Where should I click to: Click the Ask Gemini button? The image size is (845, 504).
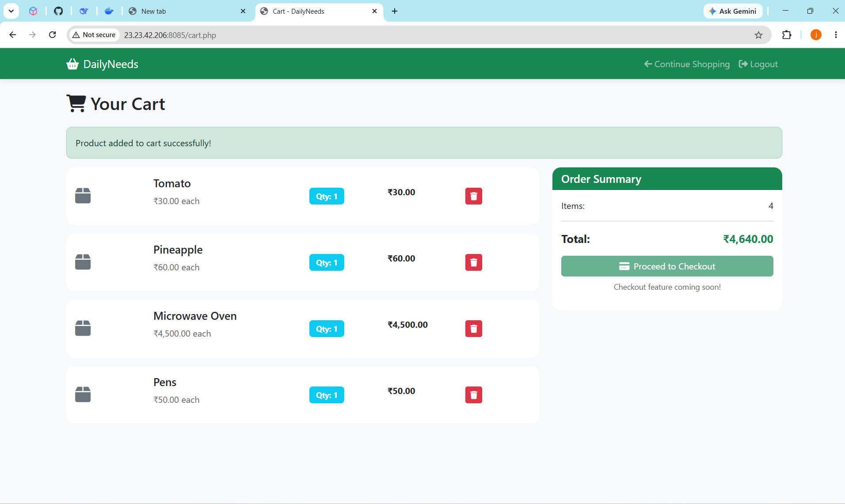coord(733,11)
